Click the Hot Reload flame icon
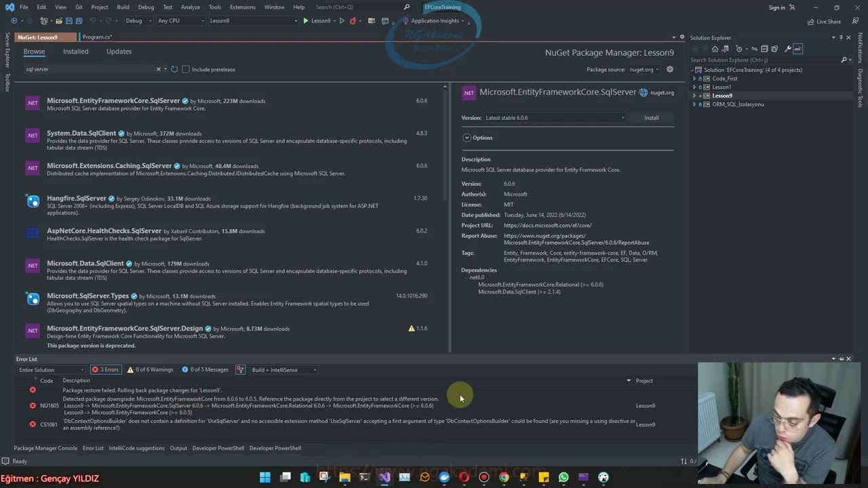 [x=353, y=20]
